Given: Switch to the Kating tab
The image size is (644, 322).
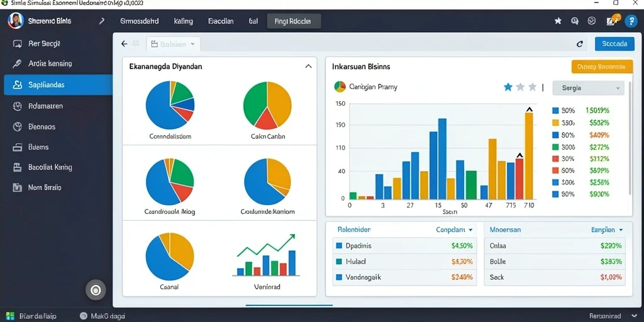Looking at the screenshot, I should (183, 21).
